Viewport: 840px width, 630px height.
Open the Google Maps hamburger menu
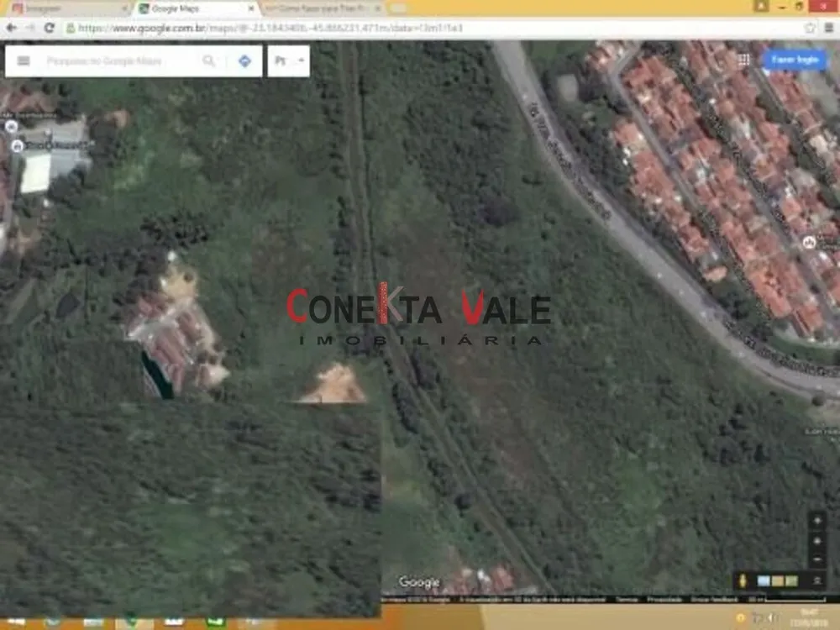coord(23,60)
